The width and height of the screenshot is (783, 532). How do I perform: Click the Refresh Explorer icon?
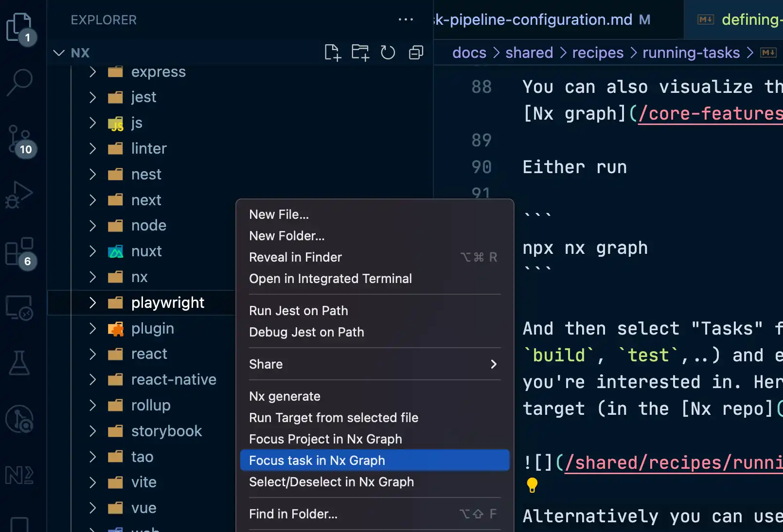(x=388, y=53)
